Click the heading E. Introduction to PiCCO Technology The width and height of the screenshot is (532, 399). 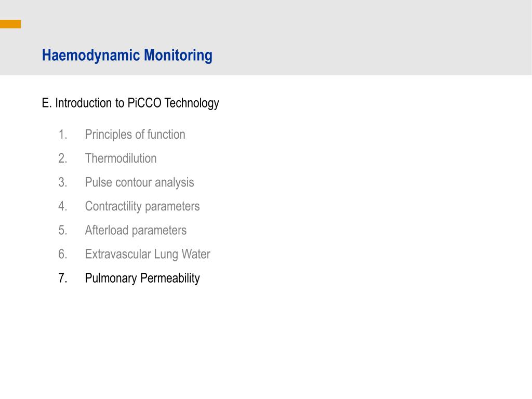tap(130, 103)
